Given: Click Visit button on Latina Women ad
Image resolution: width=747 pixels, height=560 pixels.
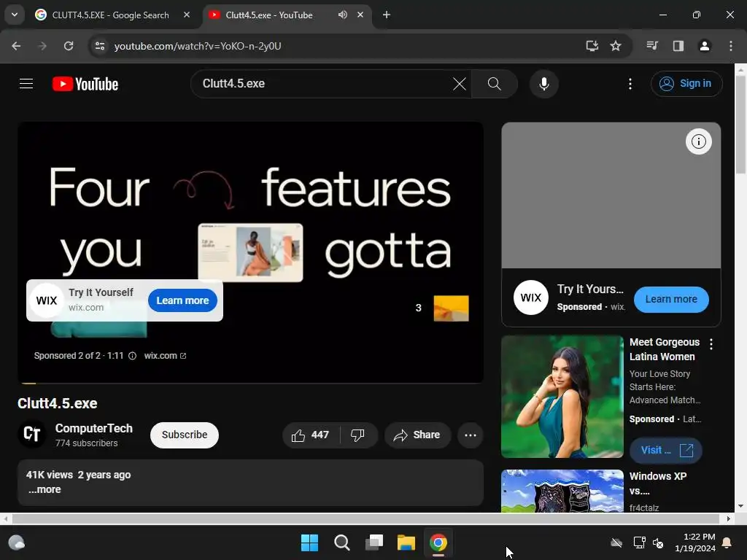Looking at the screenshot, I should (x=666, y=451).
